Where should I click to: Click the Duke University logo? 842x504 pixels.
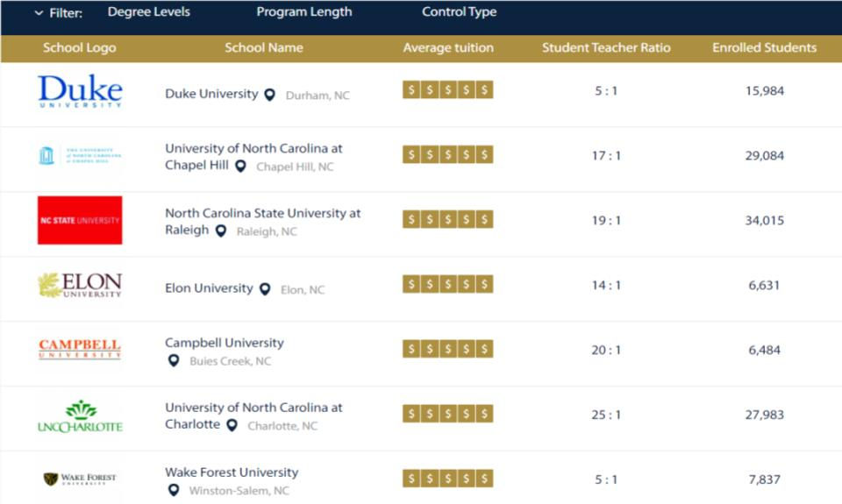(80, 90)
